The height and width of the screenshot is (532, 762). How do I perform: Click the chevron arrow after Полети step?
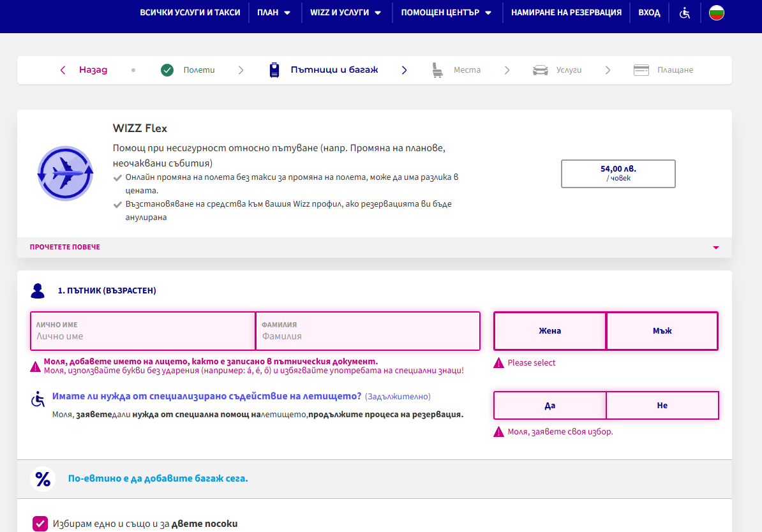241,70
